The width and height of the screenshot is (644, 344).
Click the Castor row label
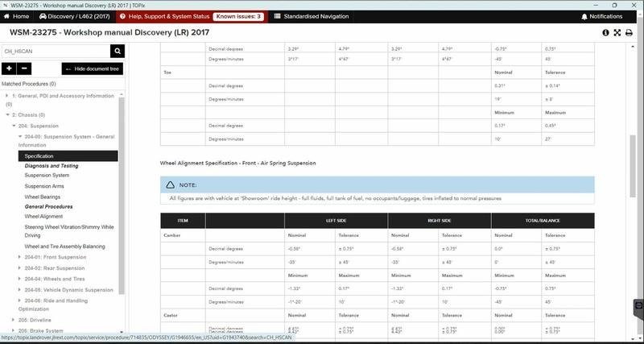pyautogui.click(x=169, y=315)
